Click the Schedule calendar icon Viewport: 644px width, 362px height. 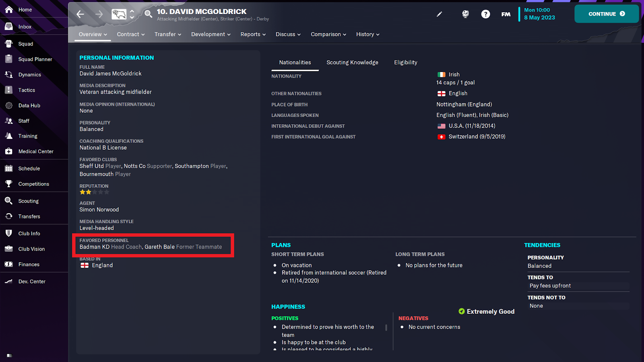(x=9, y=169)
